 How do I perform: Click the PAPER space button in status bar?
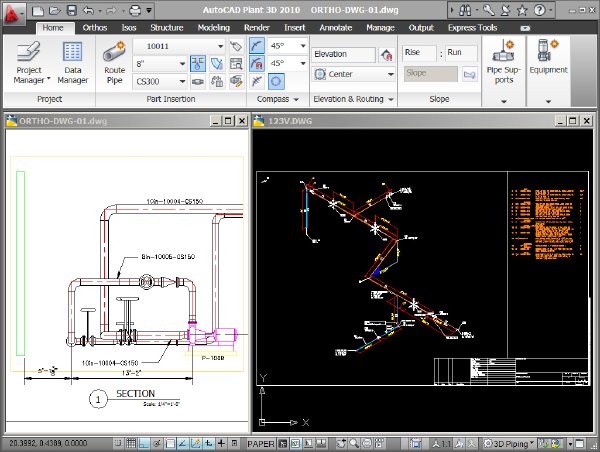[x=261, y=444]
